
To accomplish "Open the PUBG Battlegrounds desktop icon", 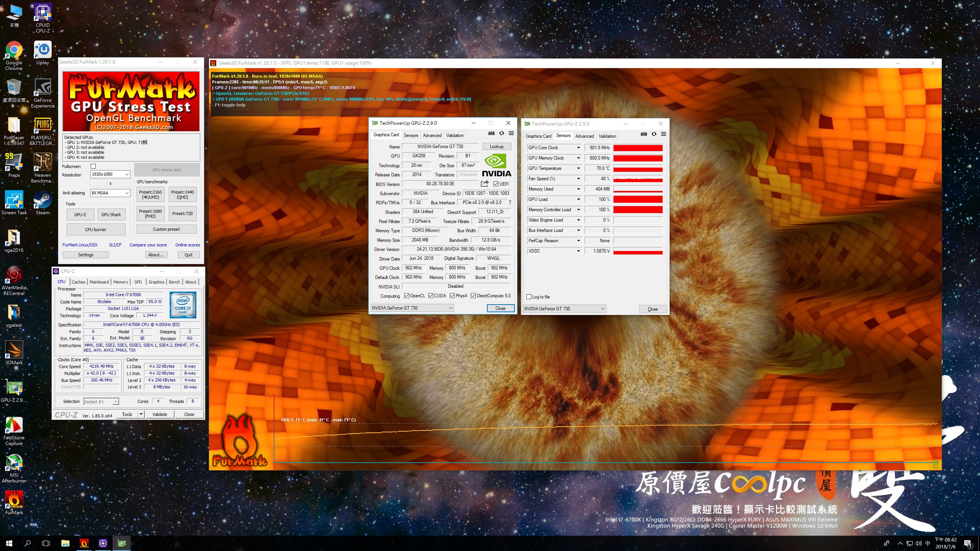I will 42,131.
